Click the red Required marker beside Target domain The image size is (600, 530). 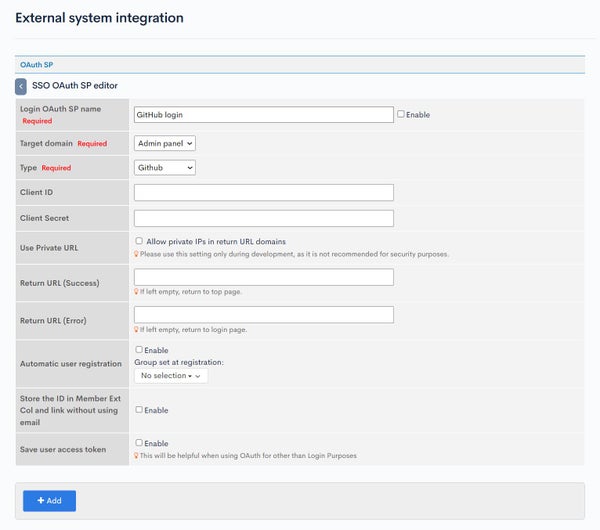[x=92, y=144]
